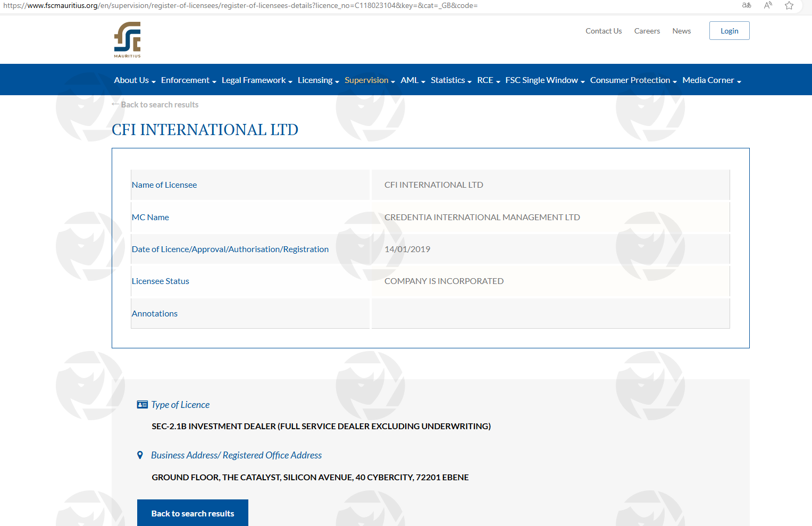Open the FSC Single Window menu
Viewport: 812px width, 526px height.
(x=545, y=80)
